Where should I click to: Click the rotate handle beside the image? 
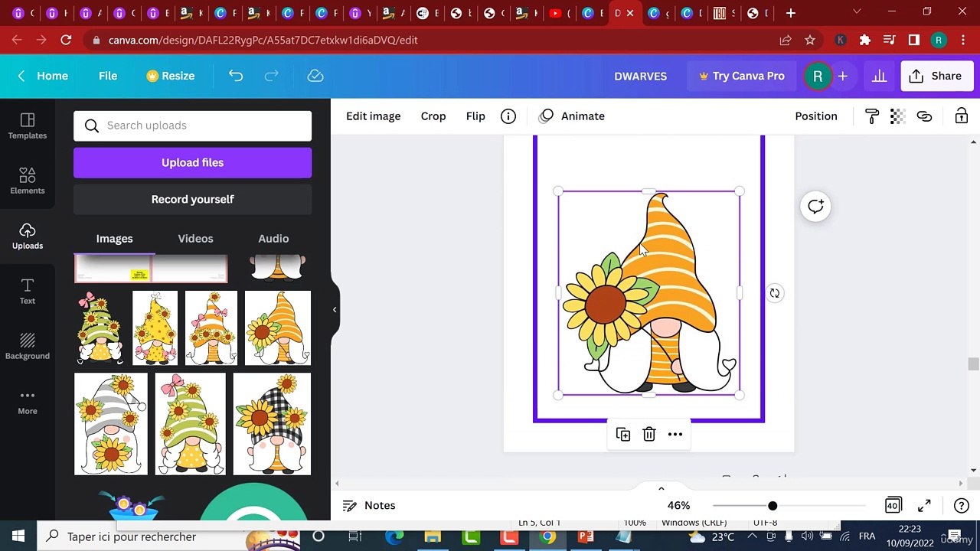775,294
